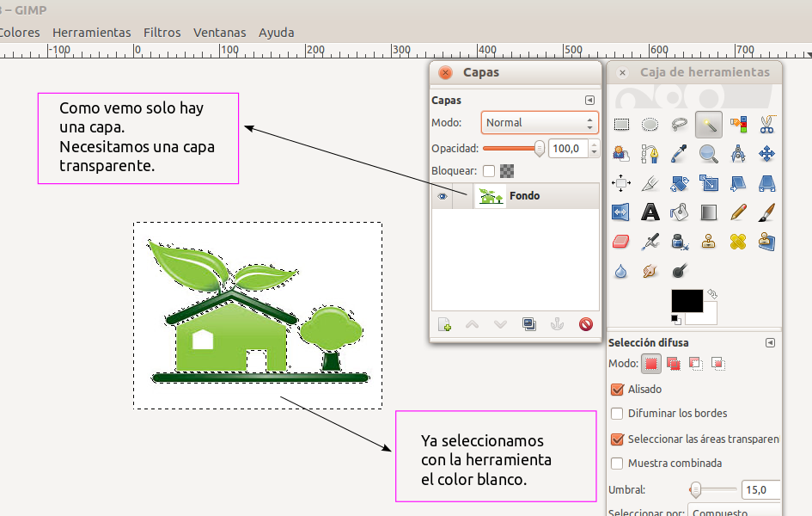
Task: Select the Move tool
Action: pos(767,154)
